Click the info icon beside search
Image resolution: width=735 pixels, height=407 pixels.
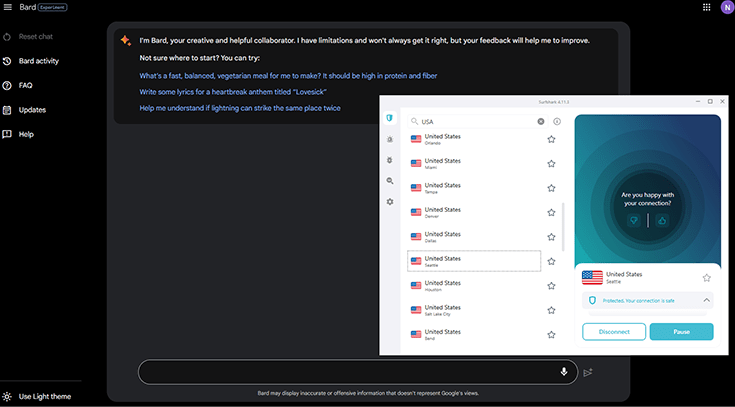[x=557, y=121]
